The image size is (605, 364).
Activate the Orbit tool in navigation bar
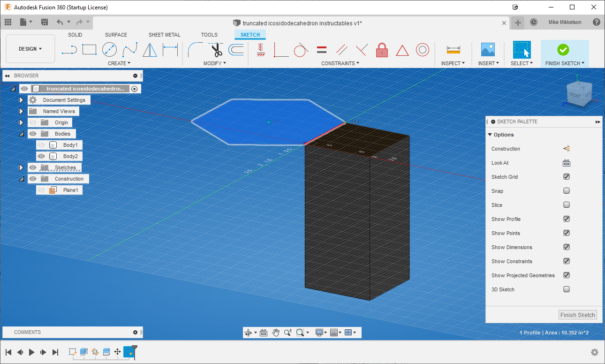[249, 332]
